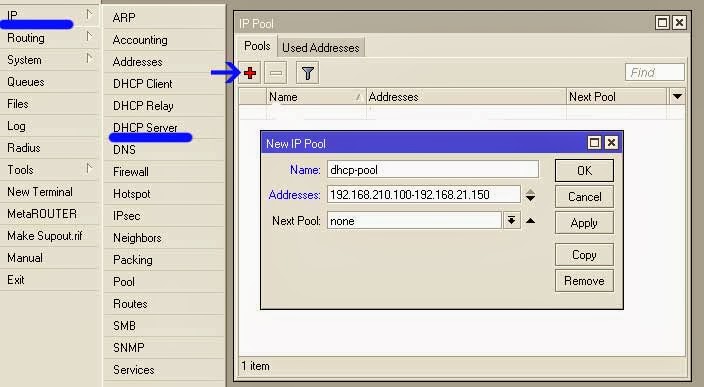The width and height of the screenshot is (704, 387).
Task: Collapse Next Pool field with up triangle
Action: [530, 220]
